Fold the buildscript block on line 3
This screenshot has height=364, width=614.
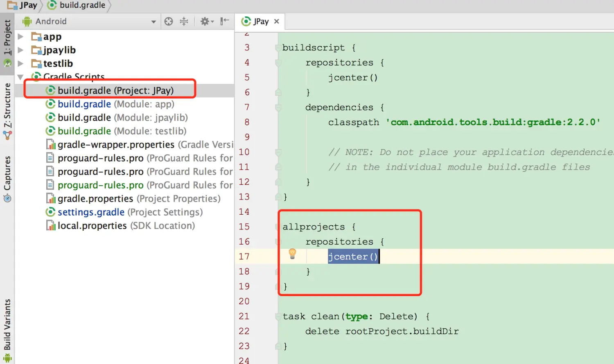click(278, 48)
